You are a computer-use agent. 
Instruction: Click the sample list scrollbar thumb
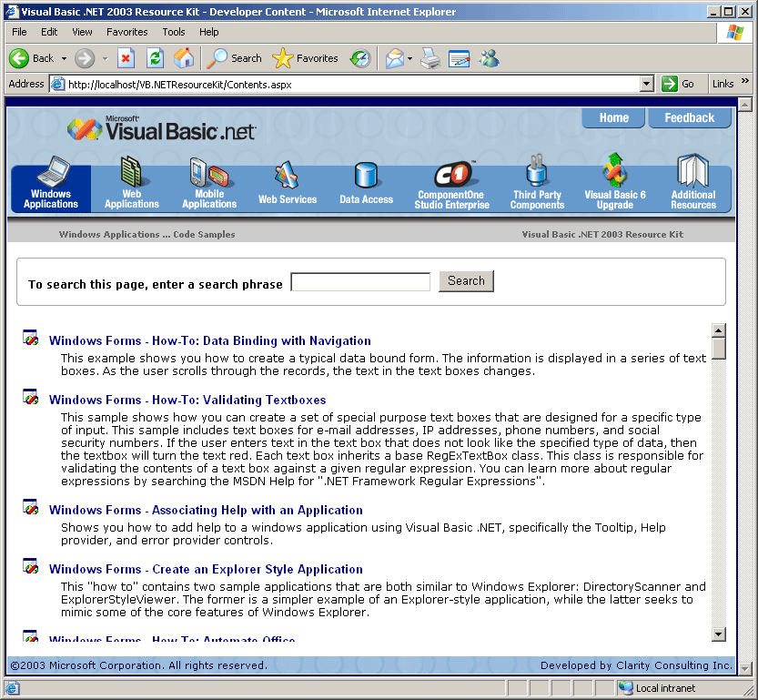(719, 349)
